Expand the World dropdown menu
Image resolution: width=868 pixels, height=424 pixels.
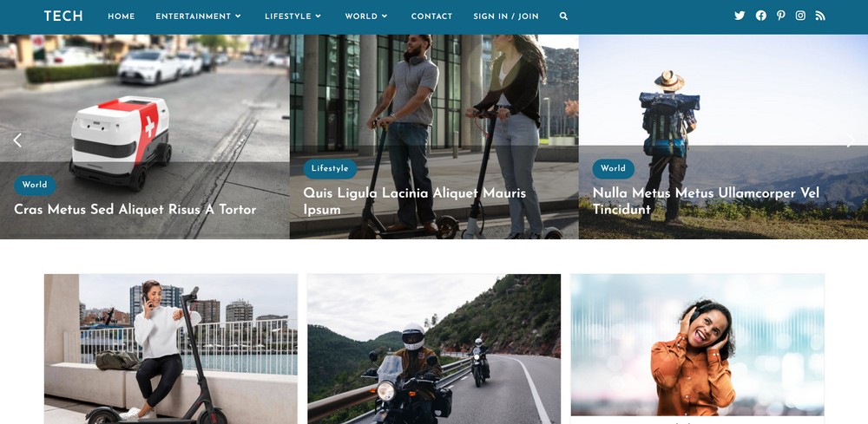tap(366, 16)
